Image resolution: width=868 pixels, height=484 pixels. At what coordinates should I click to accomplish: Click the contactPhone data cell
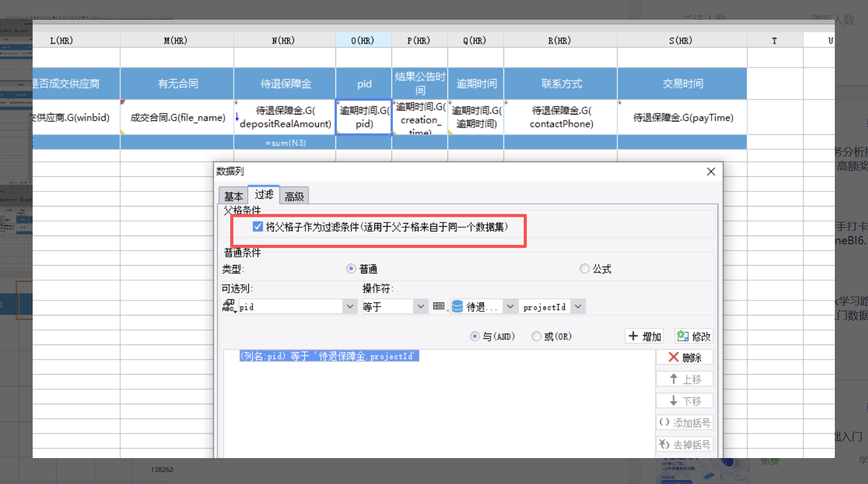561,117
